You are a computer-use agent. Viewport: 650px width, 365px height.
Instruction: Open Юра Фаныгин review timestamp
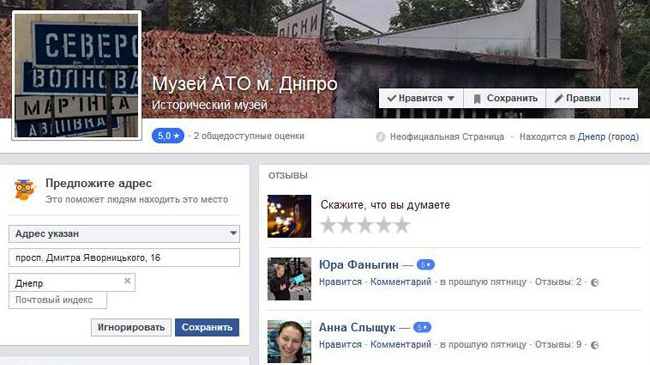tap(483, 282)
